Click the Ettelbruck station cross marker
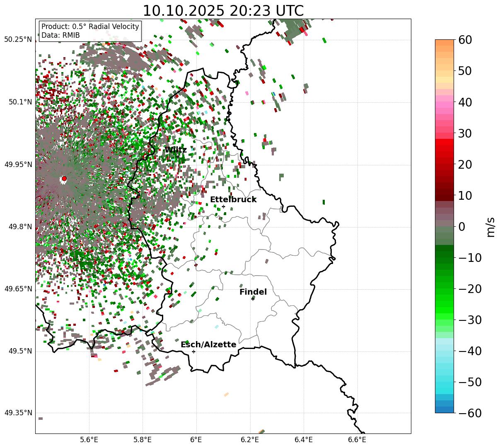Viewport: 500px width, 448px height. click(x=223, y=206)
